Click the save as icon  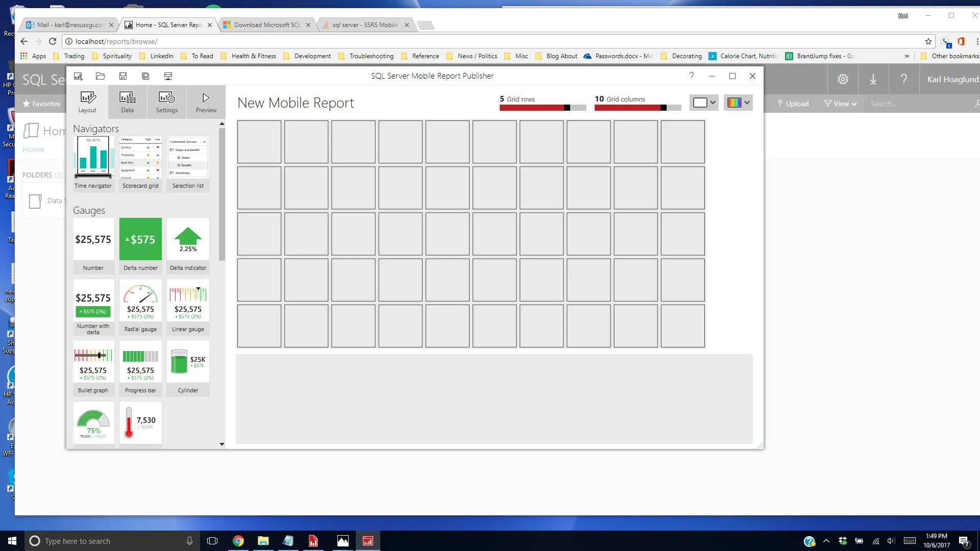point(145,76)
